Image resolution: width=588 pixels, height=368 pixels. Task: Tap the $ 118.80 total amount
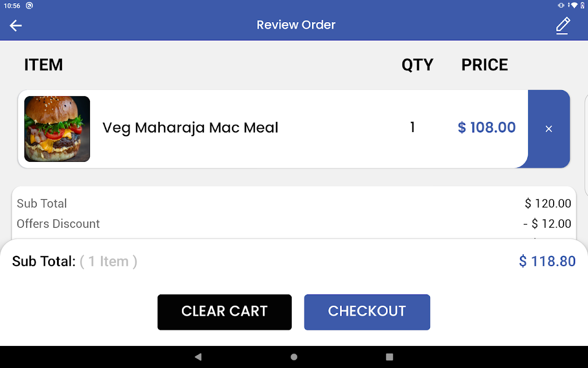[x=547, y=261]
